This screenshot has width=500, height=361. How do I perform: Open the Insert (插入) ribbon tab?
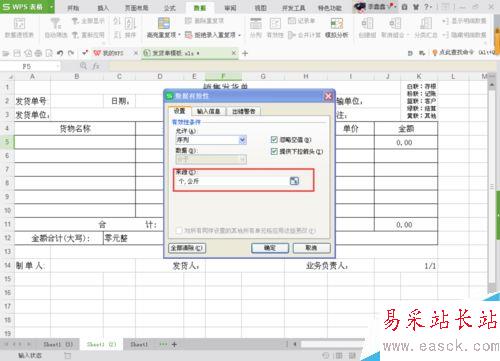(103, 8)
